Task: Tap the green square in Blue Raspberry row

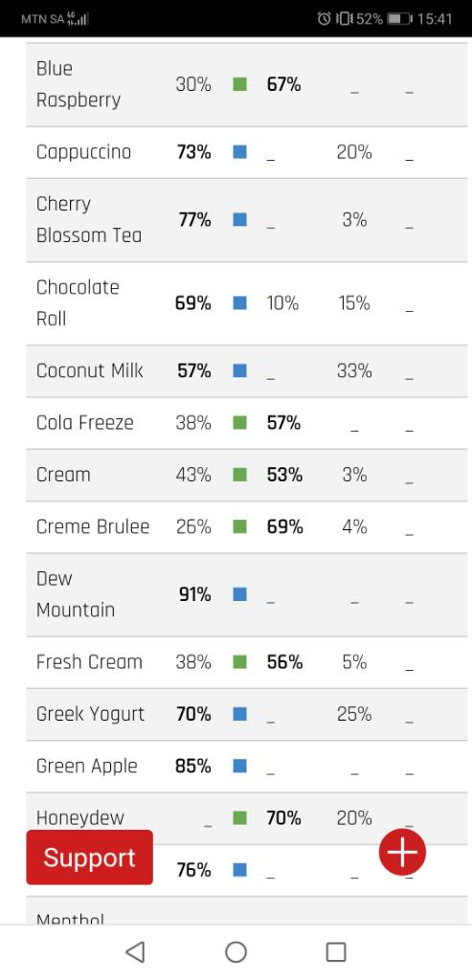Action: (239, 84)
